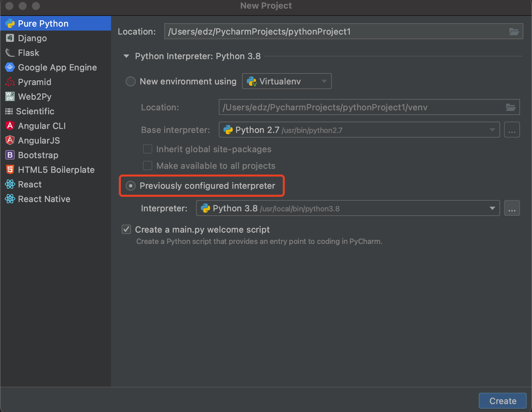Select Bootstrap project type
Image resolution: width=532 pixels, height=412 pixels.
[56, 155]
